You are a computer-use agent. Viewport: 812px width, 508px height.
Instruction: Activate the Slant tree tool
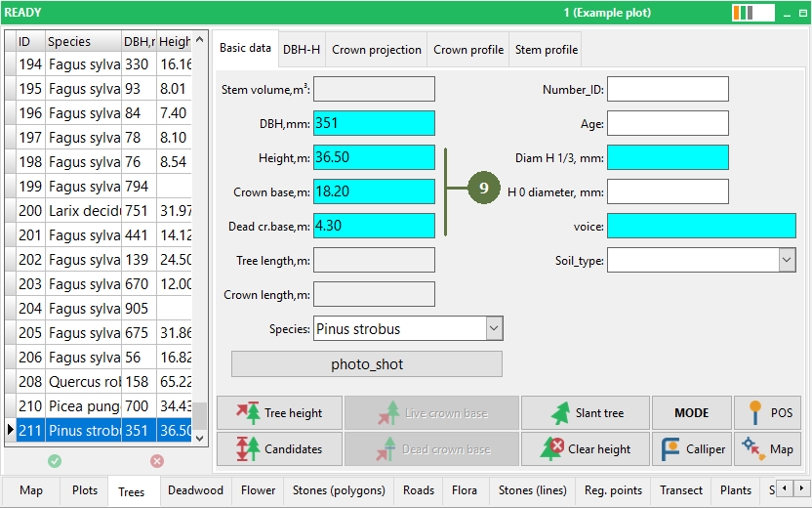[x=586, y=412]
